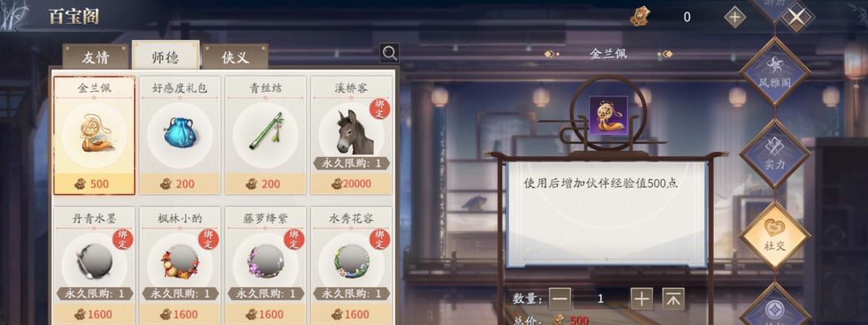Decrease quantity with the minus button

(560, 299)
